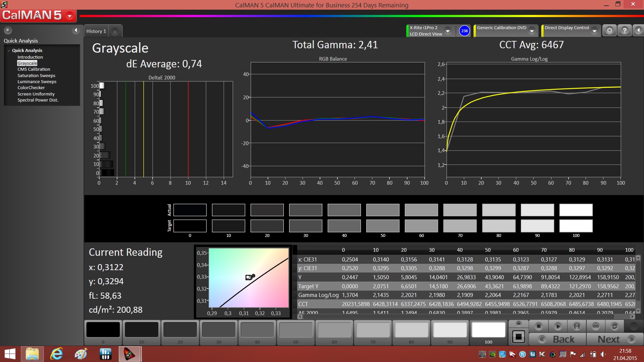Open the NVIDIA tray icon
The image size is (644, 362).
(492, 354)
